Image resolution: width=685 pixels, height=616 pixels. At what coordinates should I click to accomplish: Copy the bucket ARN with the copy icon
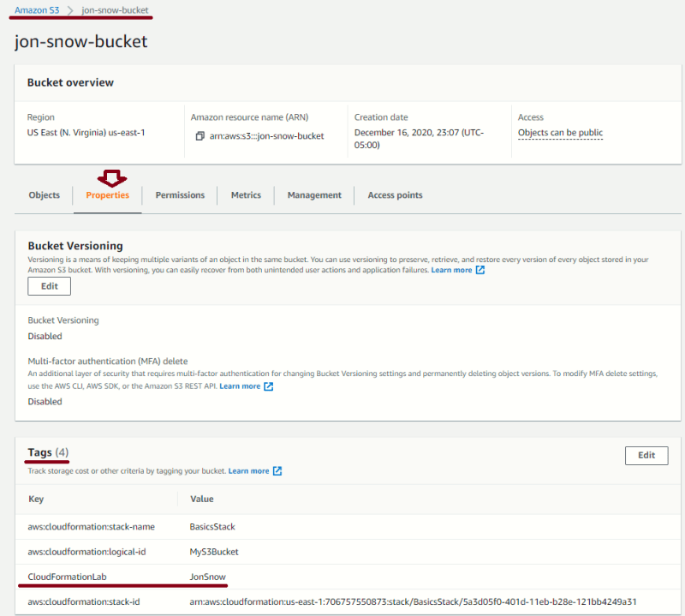pyautogui.click(x=200, y=136)
